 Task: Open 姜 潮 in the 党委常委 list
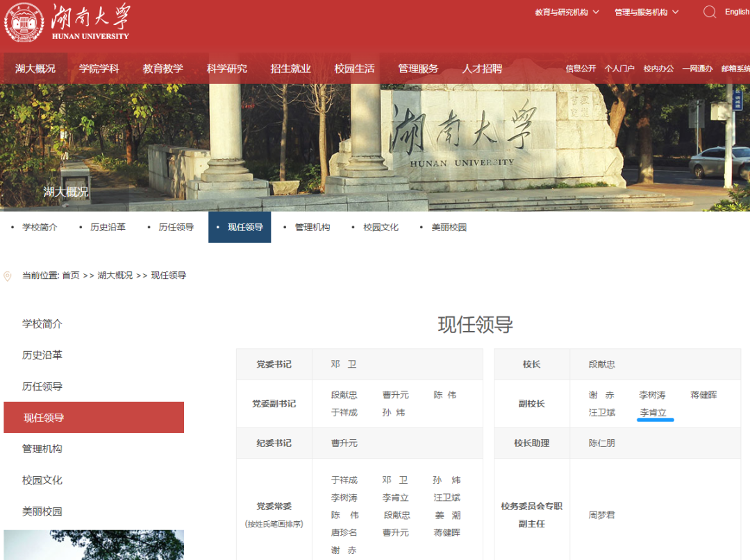[x=448, y=516]
